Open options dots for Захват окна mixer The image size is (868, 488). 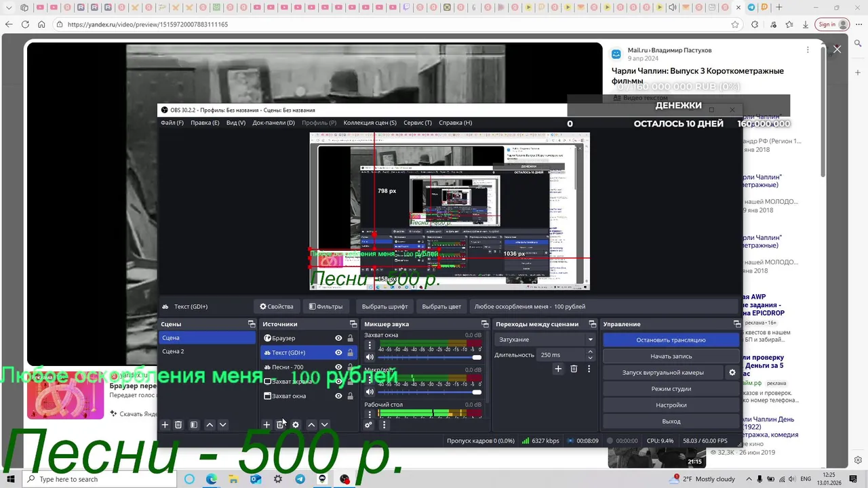(x=370, y=346)
